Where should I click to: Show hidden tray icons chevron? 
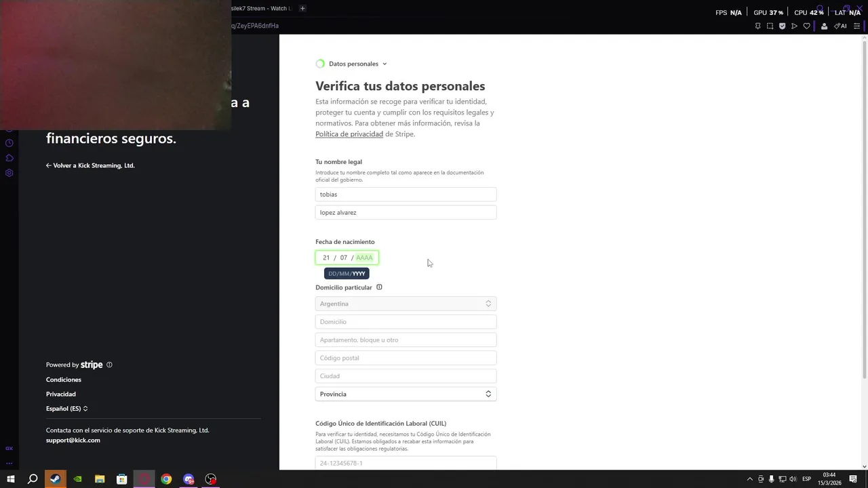click(x=749, y=479)
